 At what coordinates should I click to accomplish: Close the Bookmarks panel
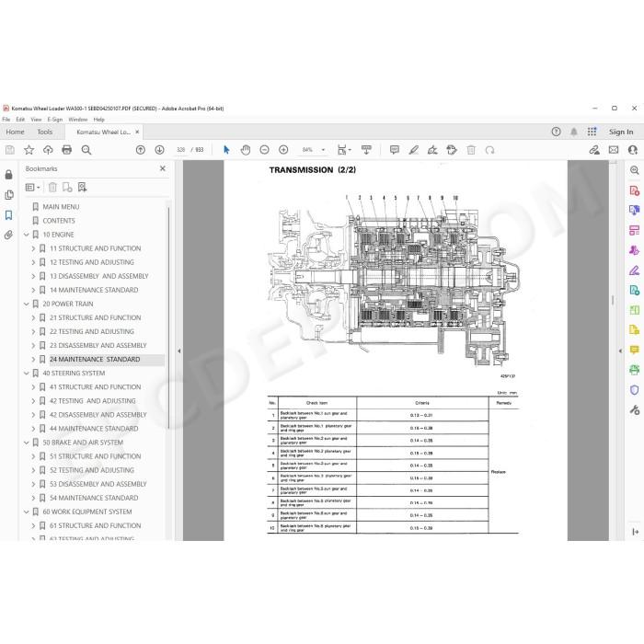pyautogui.click(x=163, y=168)
